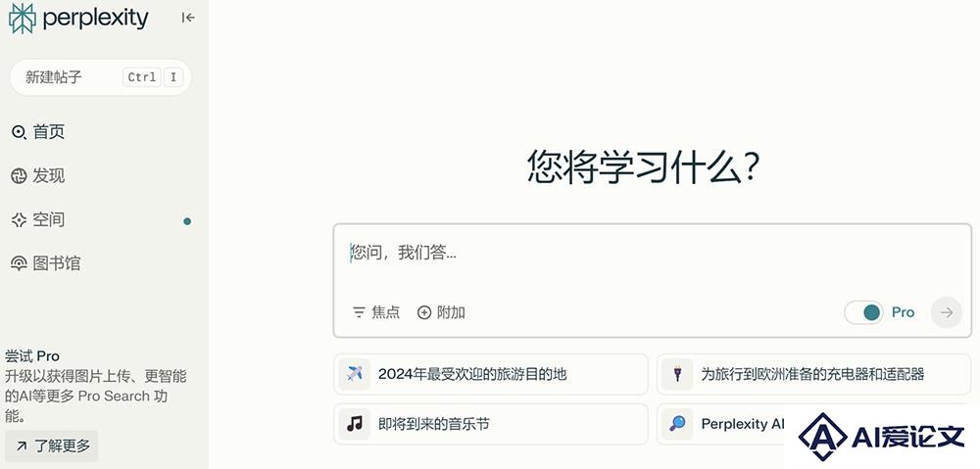
Task: Click 了解更多 learn more button
Action: tap(52, 446)
